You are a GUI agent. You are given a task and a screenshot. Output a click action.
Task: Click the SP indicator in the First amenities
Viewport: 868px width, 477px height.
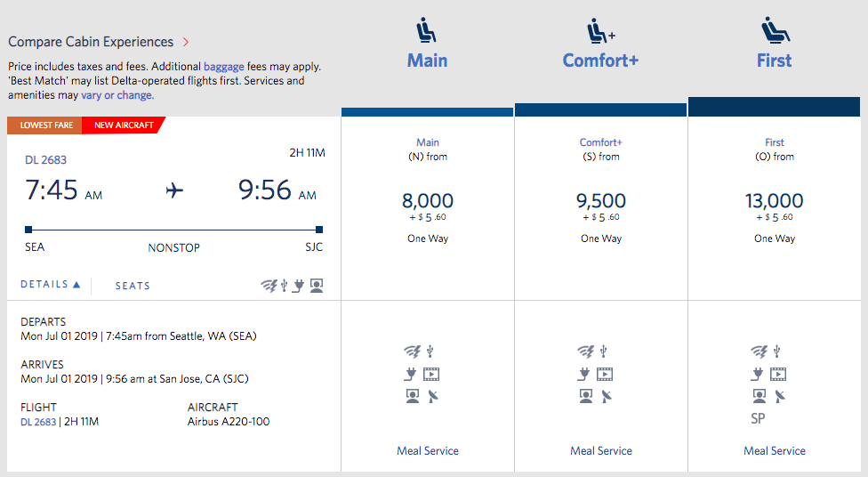tap(758, 418)
